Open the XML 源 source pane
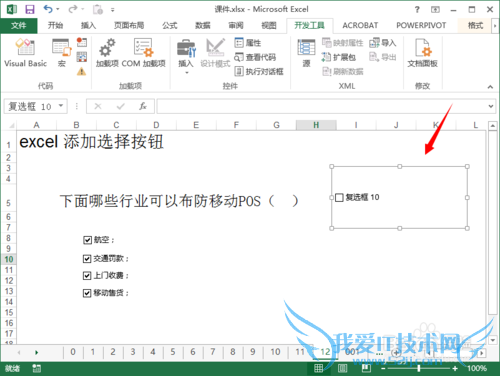The image size is (500, 376). (x=306, y=53)
